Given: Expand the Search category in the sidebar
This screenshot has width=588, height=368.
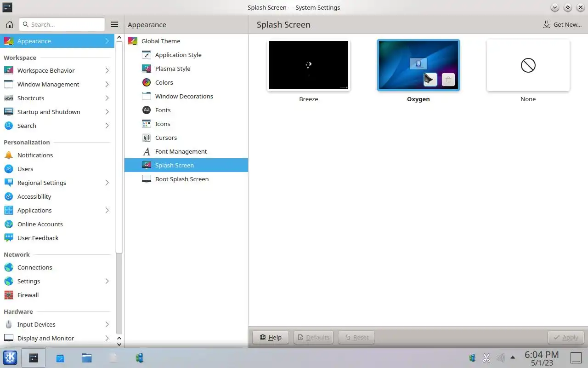Looking at the screenshot, I should point(107,126).
